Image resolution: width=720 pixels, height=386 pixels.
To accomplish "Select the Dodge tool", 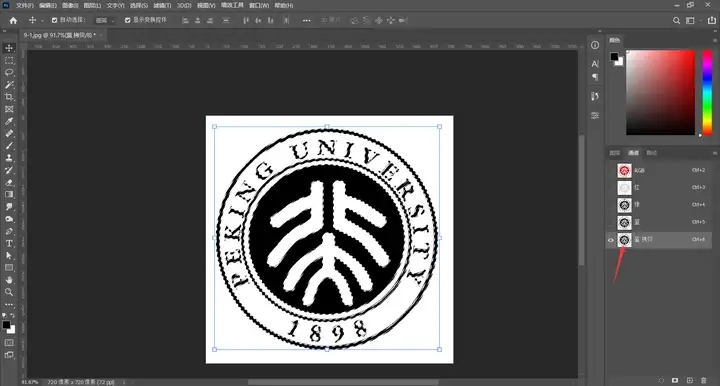I will tap(9, 219).
